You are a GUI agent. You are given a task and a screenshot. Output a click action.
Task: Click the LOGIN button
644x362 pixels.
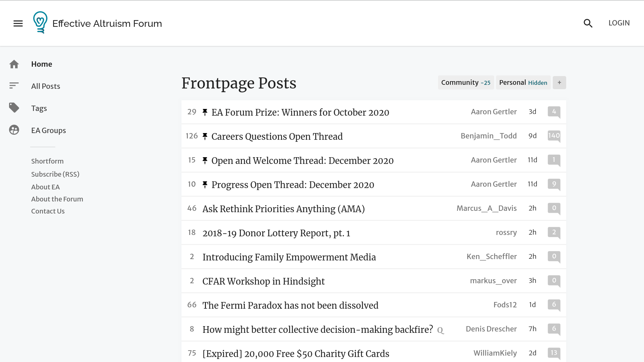click(x=619, y=23)
